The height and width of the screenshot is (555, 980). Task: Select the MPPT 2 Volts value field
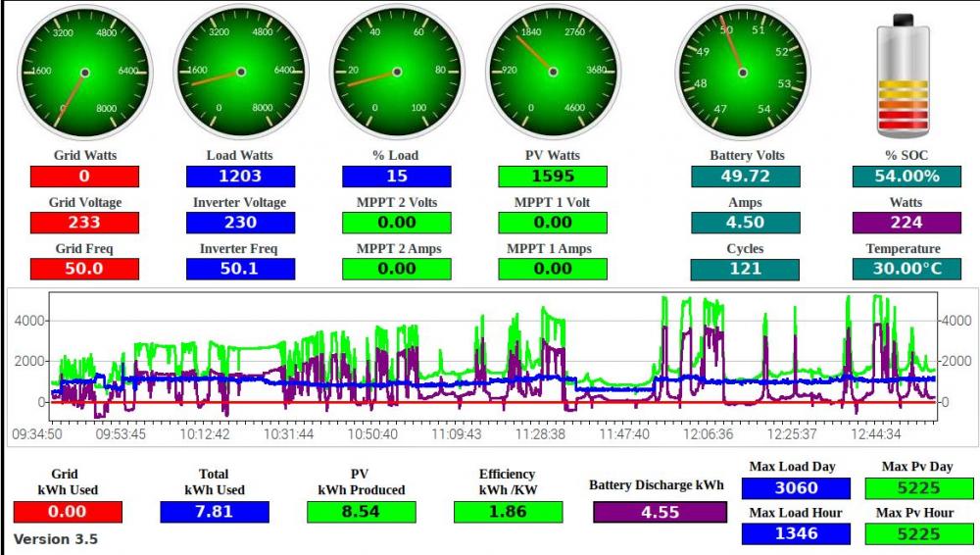coord(397,223)
